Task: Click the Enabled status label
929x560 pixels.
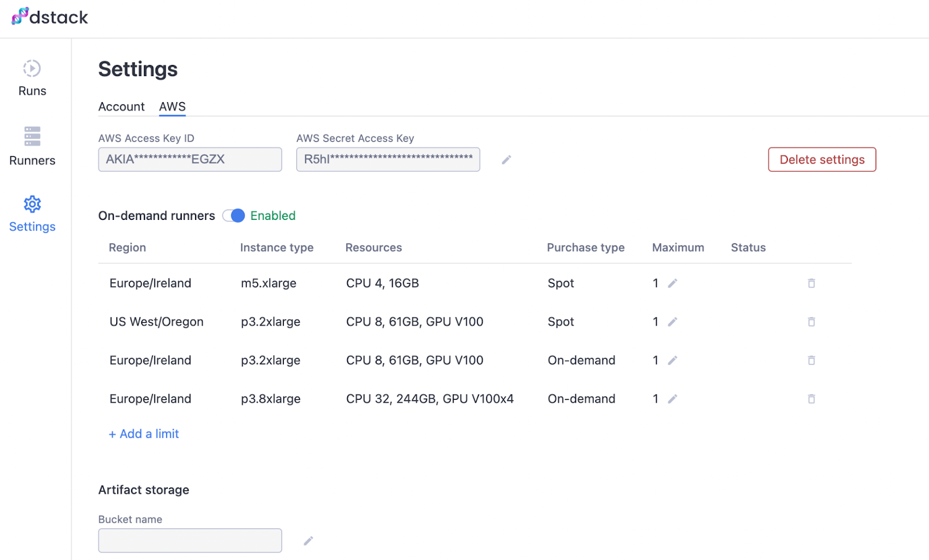Action: point(273,216)
